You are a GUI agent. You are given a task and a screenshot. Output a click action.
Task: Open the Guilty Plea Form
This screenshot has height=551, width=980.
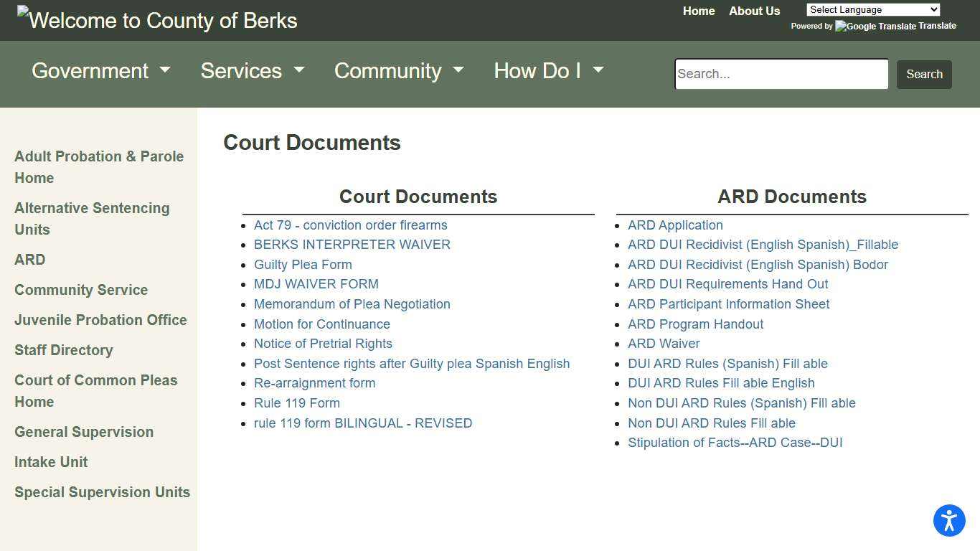pos(303,264)
